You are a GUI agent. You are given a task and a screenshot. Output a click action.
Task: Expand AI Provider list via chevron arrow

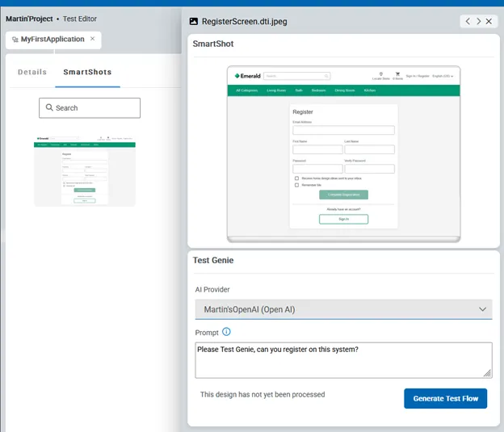point(482,309)
